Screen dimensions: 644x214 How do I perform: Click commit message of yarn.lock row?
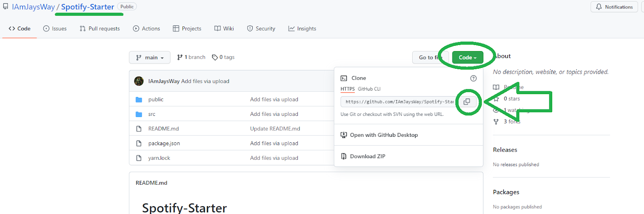click(274, 158)
